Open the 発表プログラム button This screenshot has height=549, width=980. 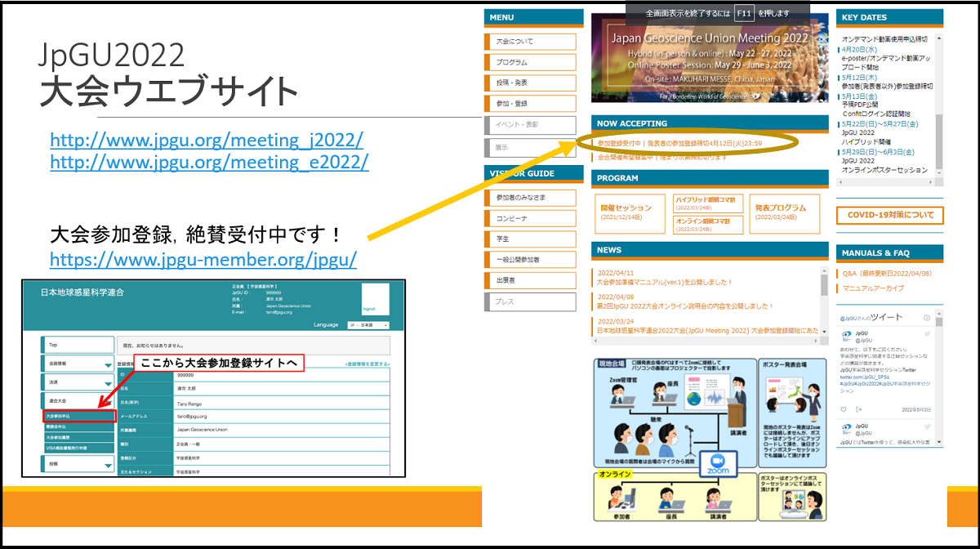(786, 212)
